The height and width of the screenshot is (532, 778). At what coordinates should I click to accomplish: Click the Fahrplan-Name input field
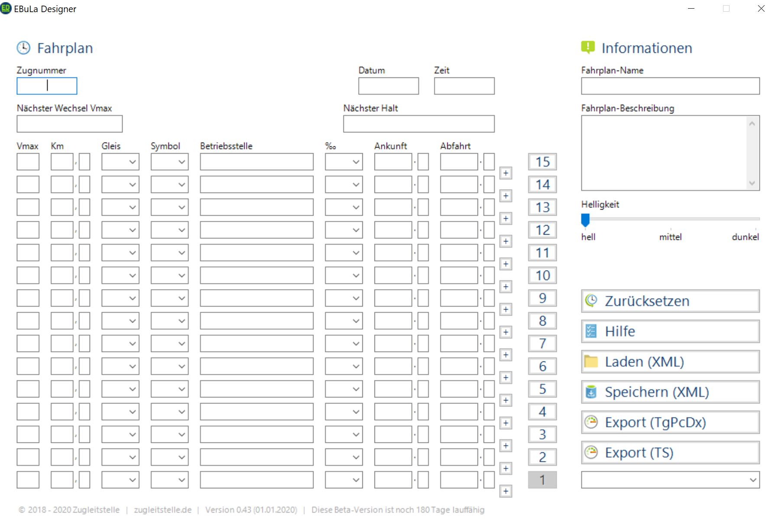[670, 86]
